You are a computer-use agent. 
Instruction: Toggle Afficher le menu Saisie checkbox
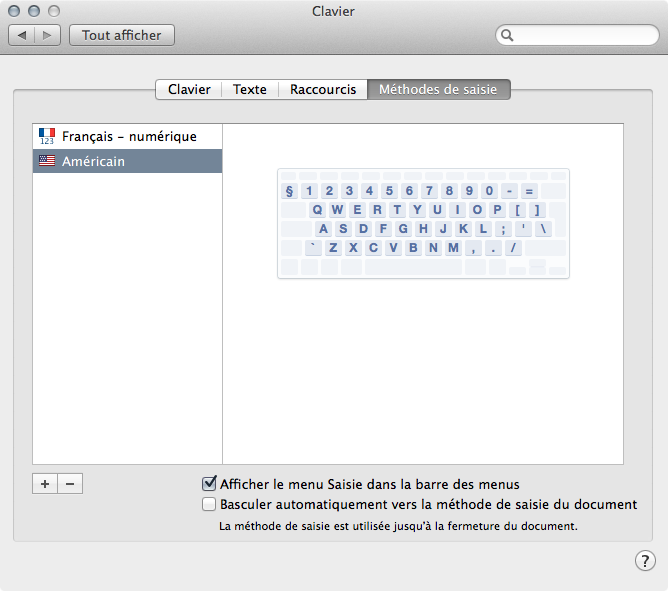click(x=209, y=484)
